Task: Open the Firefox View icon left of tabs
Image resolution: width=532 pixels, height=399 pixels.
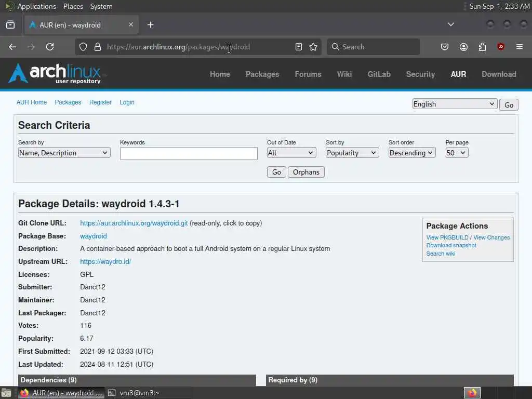Action: (x=10, y=25)
